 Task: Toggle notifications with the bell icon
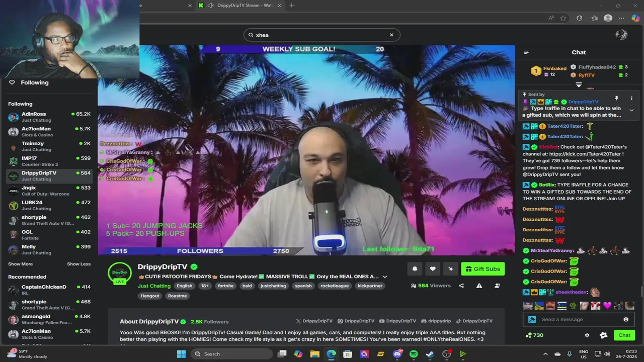(x=415, y=269)
